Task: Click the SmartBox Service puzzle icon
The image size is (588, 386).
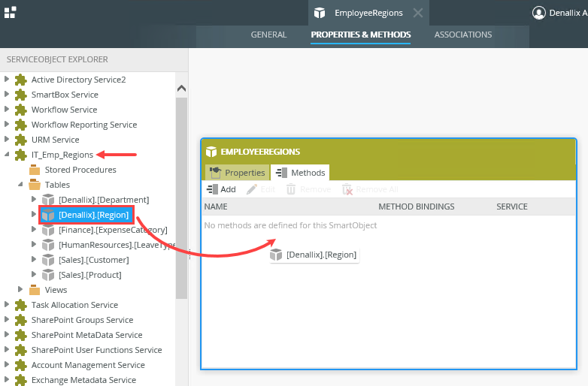Action: 20,95
